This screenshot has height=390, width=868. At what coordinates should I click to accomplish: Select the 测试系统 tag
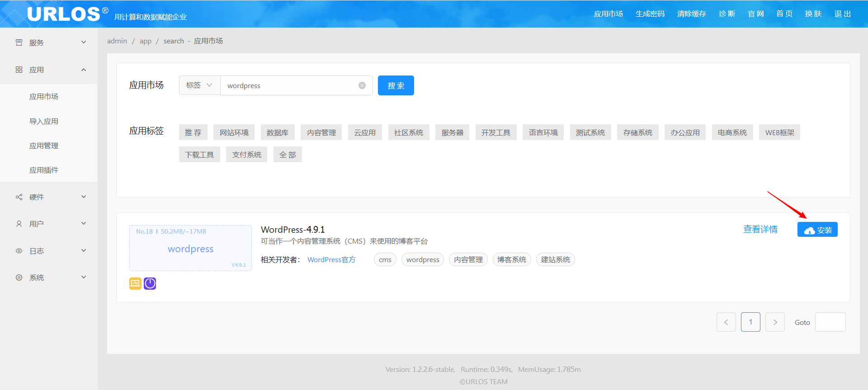(590, 132)
